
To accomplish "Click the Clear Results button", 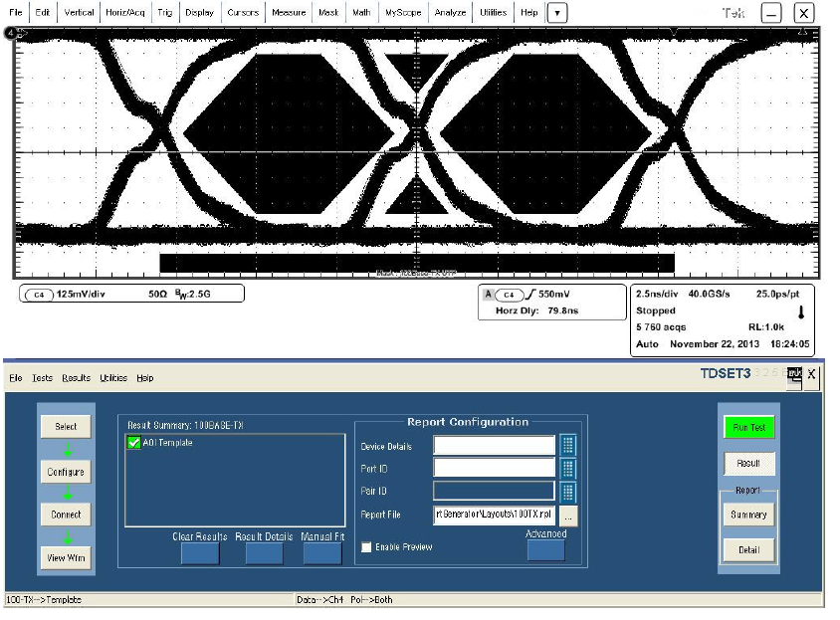I will pyautogui.click(x=200, y=553).
